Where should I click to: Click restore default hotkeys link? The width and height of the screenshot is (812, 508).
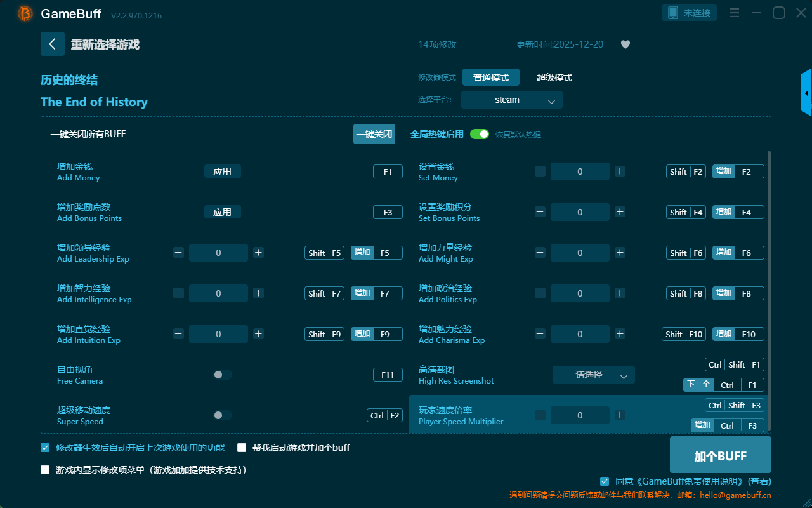click(518, 135)
